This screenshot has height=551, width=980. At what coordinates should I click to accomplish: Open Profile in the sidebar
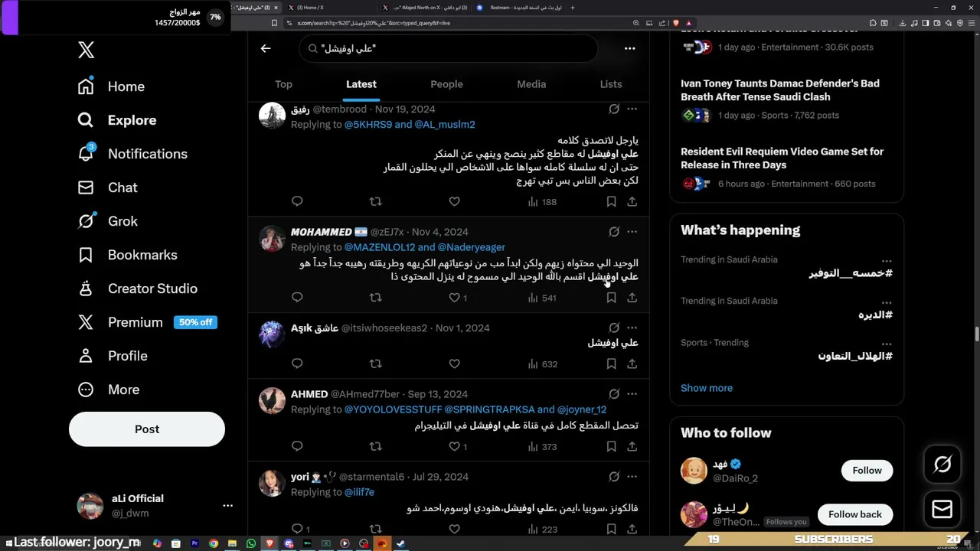[x=113, y=356]
